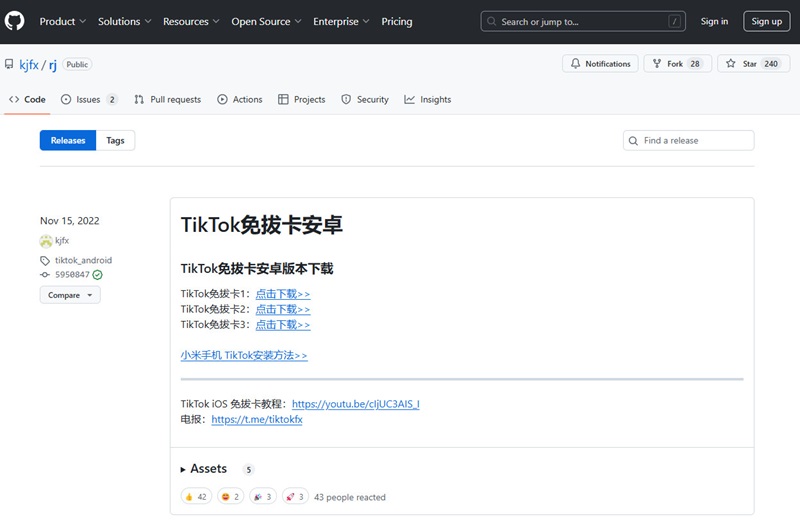Viewport: 800px width, 524px height.
Task: Open 小米手机 TikTok安装方法 link
Action: coord(244,355)
